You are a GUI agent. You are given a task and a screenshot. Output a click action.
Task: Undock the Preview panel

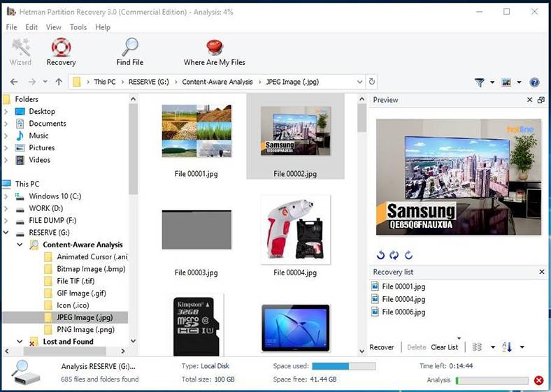541,100
